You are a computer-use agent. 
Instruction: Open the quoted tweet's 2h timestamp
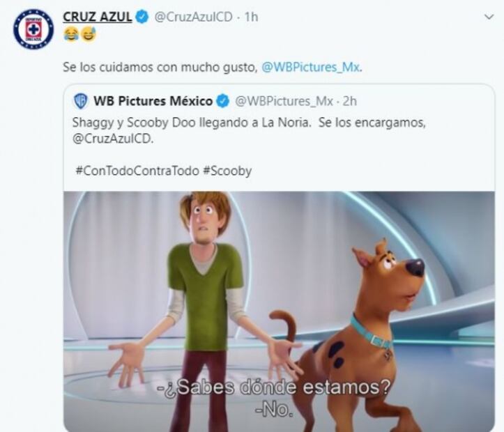click(x=350, y=101)
